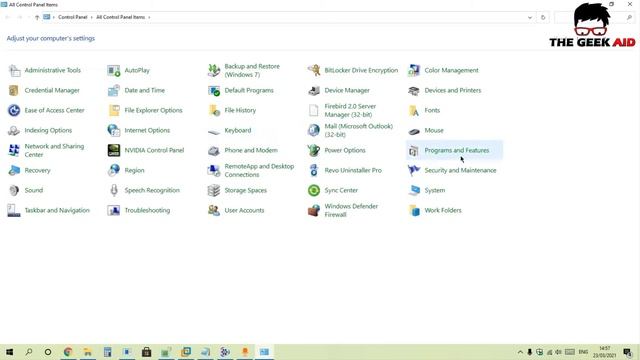The image size is (640, 360).
Task: Open the Revo Uninstaller Pro icon
Action: pyautogui.click(x=314, y=170)
